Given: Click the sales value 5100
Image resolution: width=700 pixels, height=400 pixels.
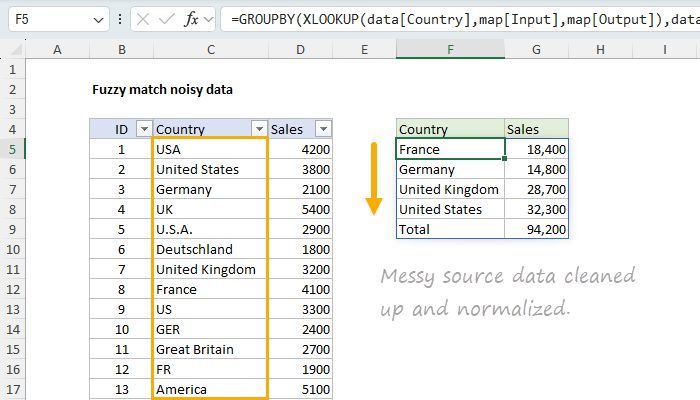Looking at the screenshot, I should tap(300, 389).
